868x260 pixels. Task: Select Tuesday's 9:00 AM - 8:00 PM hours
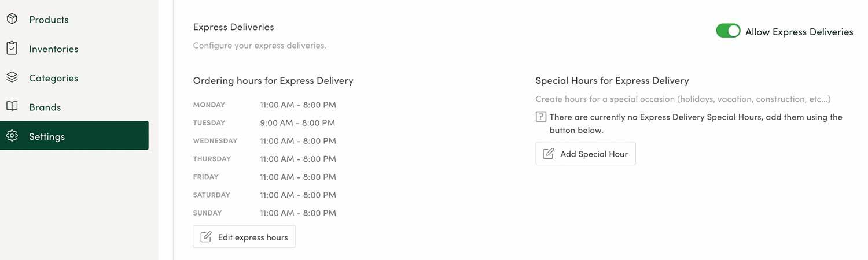(x=297, y=122)
